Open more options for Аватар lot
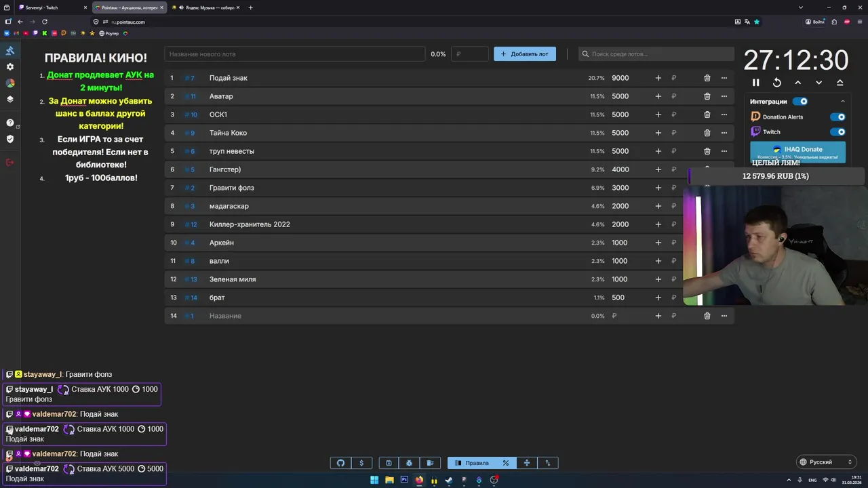 724,96
